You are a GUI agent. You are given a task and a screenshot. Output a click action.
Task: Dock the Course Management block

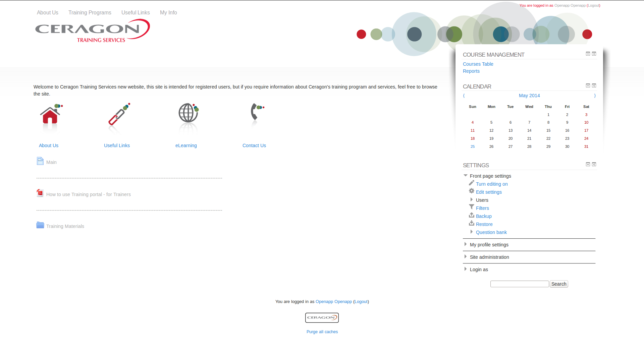[594, 54]
